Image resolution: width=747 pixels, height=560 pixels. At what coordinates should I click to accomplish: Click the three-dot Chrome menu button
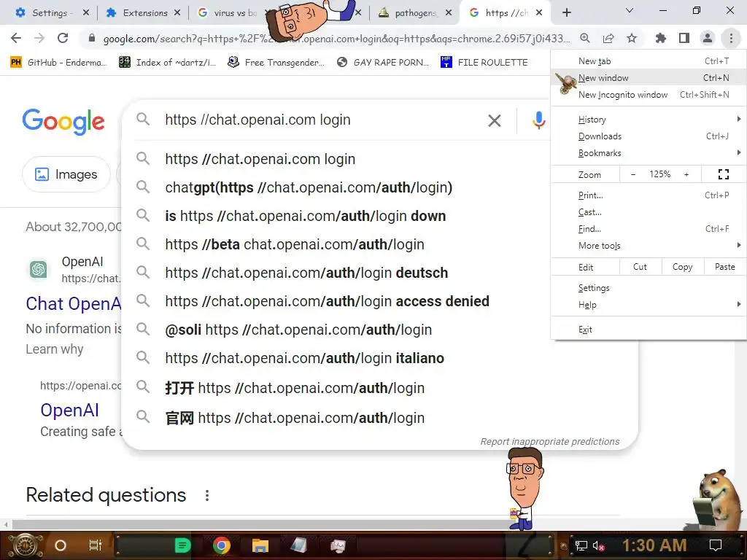click(731, 38)
